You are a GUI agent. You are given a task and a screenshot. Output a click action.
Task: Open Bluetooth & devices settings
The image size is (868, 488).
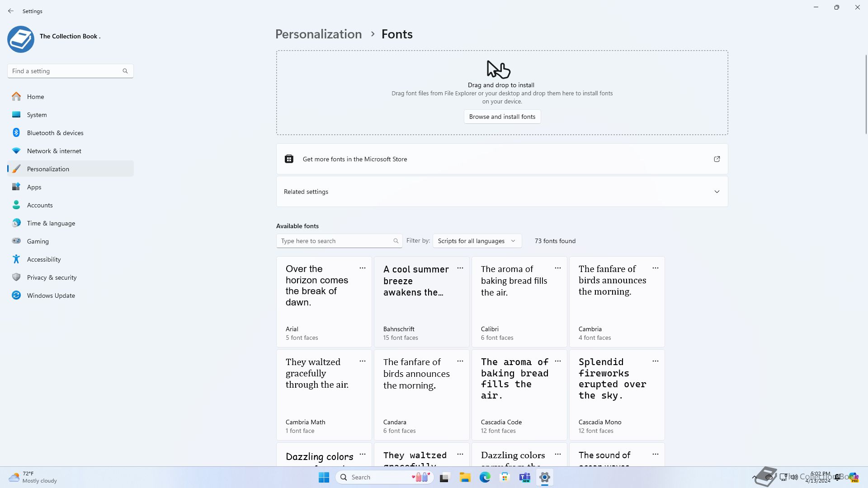(55, 133)
